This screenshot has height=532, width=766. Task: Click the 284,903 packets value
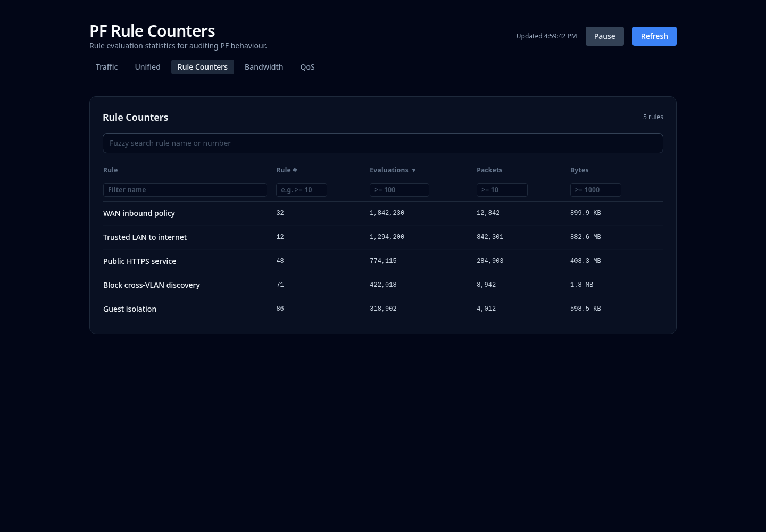[490, 261]
